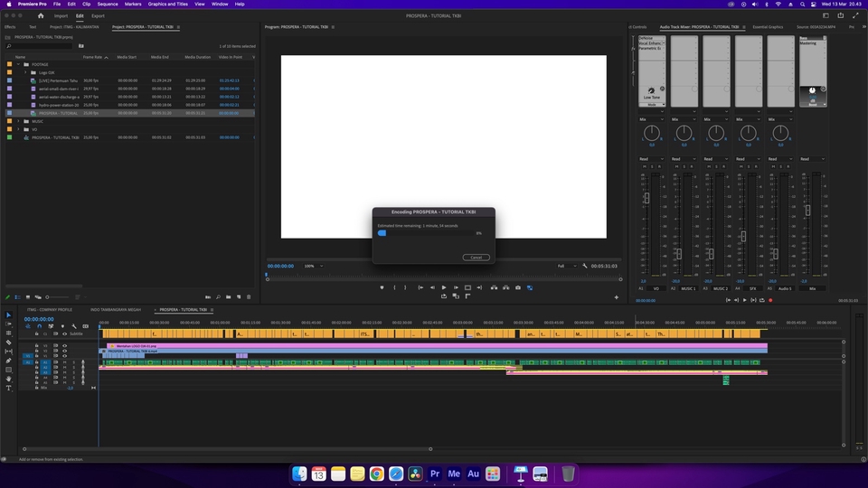Click Export Frame camera icon
868x488 pixels.
point(518,287)
